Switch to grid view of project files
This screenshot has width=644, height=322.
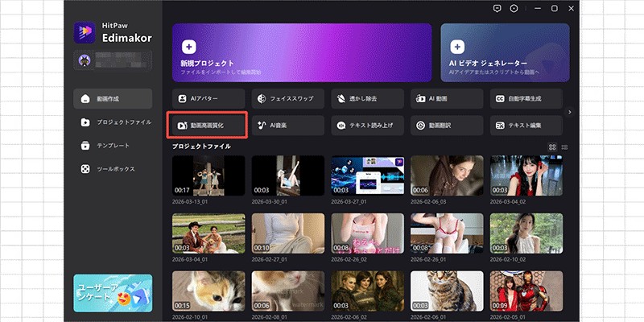coord(552,147)
